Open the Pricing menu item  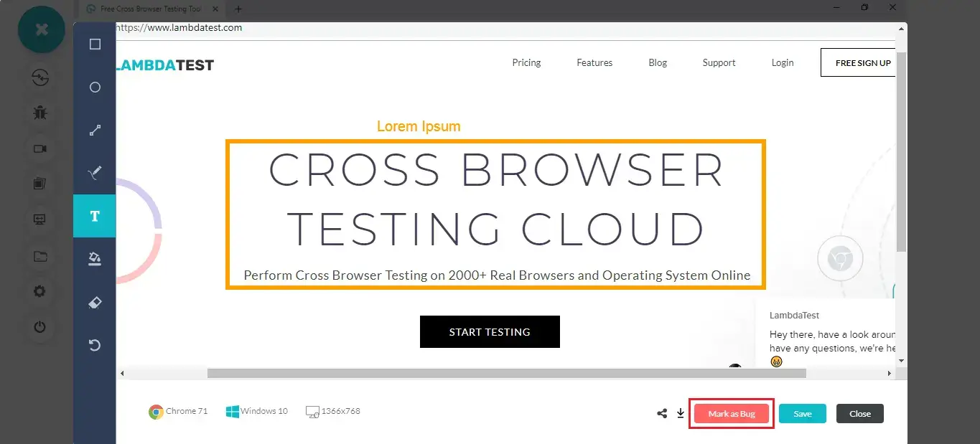pyautogui.click(x=526, y=63)
